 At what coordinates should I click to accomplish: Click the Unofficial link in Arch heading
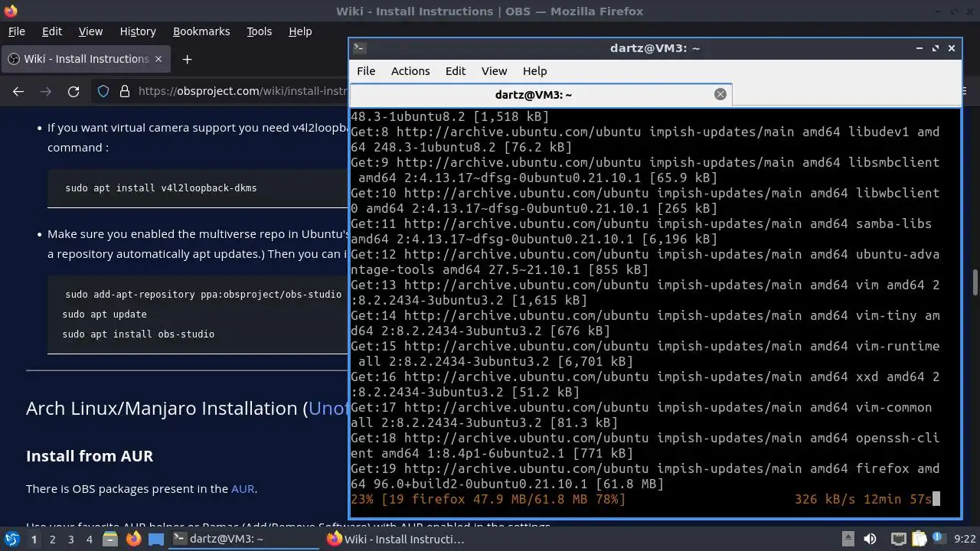(328, 408)
